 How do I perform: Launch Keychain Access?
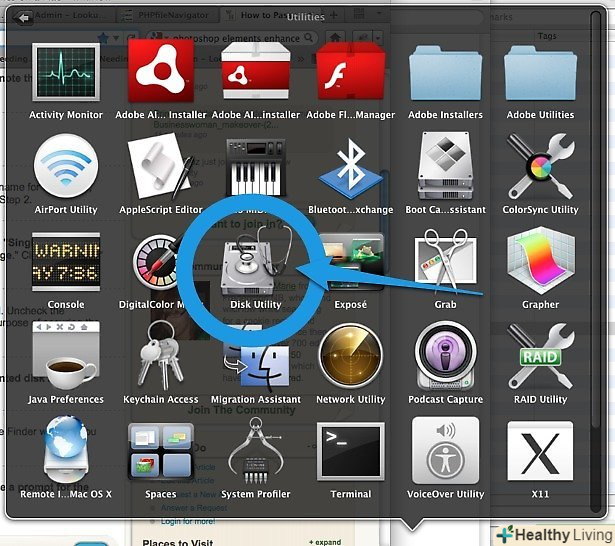[161, 355]
